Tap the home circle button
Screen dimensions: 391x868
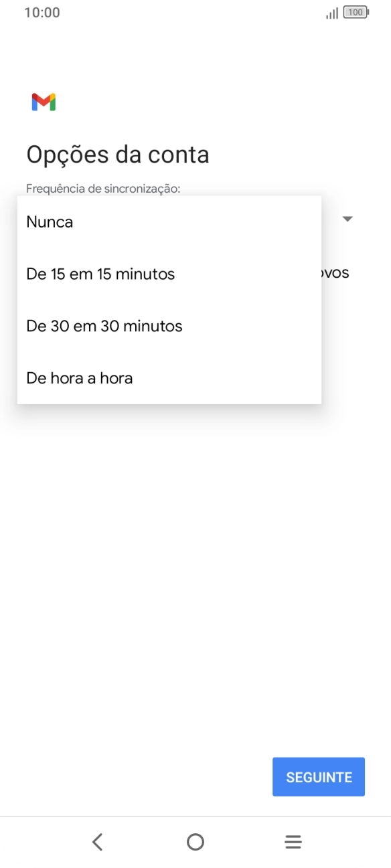[x=195, y=841]
